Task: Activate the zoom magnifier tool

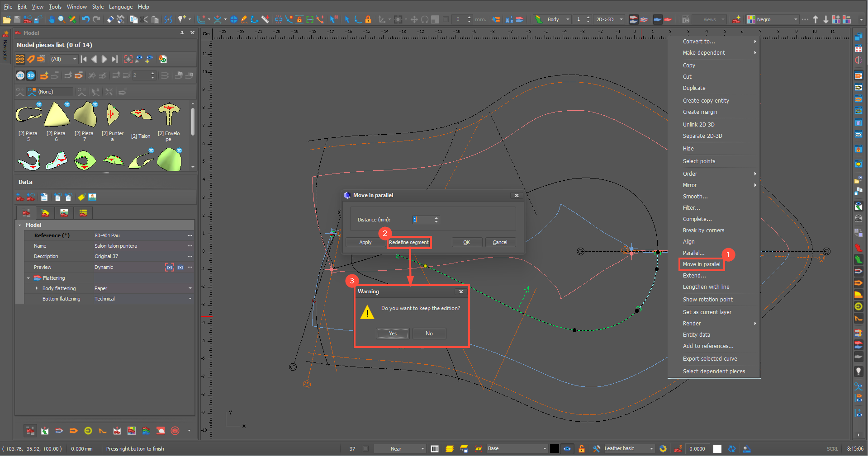Action: click(x=62, y=19)
